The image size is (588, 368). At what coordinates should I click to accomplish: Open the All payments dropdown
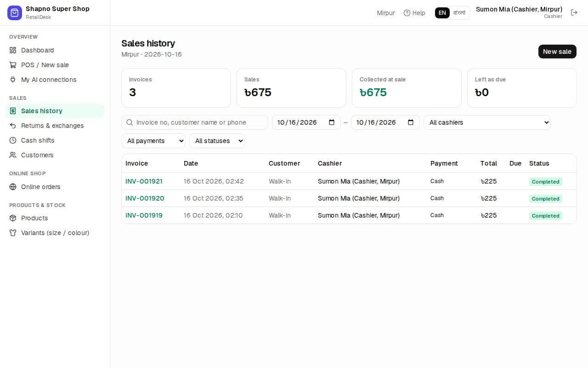(153, 141)
